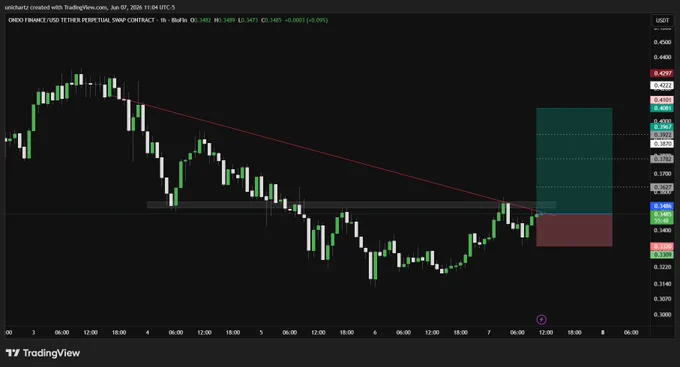
Task: Click the white 0.4222 price label
Action: tap(662, 85)
